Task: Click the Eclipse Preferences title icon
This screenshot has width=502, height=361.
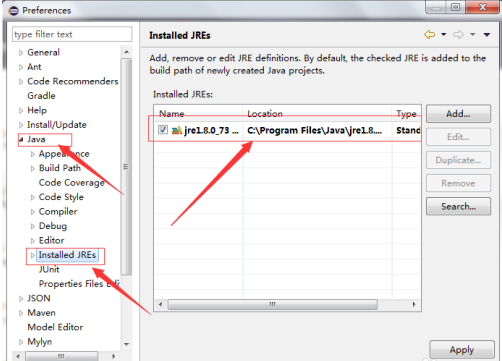Action: 14,11
